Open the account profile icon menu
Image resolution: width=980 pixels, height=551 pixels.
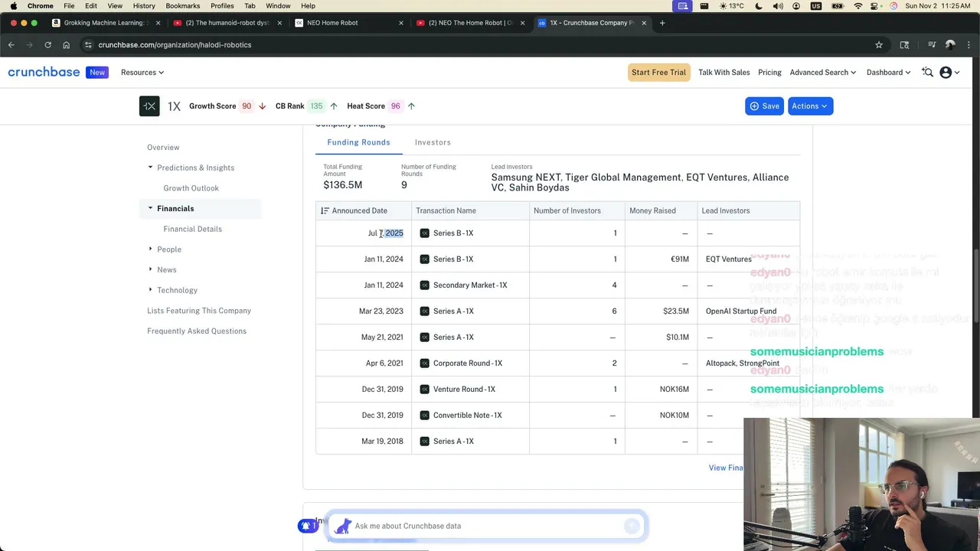tap(949, 73)
